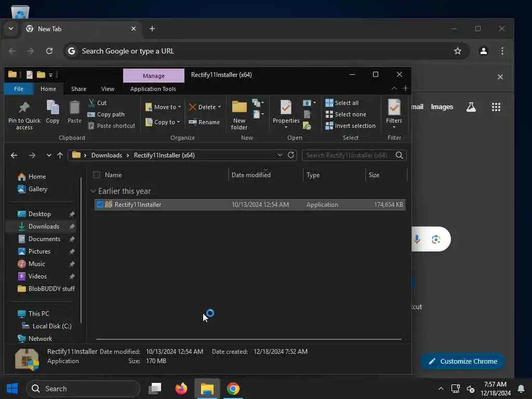Open Task View on taskbar
The width and height of the screenshot is (532, 399).
(155, 389)
